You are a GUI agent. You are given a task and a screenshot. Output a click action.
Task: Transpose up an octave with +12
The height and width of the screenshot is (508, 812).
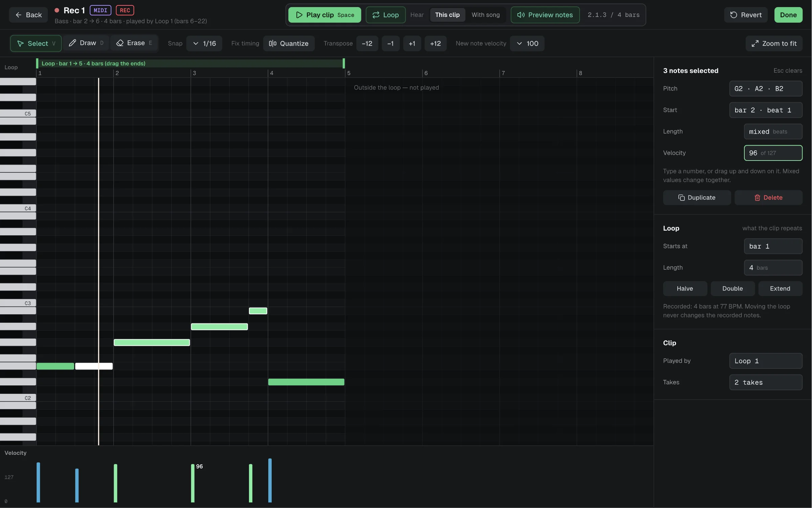(x=435, y=43)
